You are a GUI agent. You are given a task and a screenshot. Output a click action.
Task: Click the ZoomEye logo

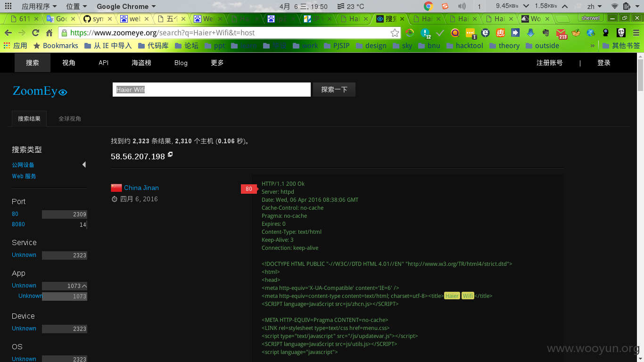click(40, 91)
